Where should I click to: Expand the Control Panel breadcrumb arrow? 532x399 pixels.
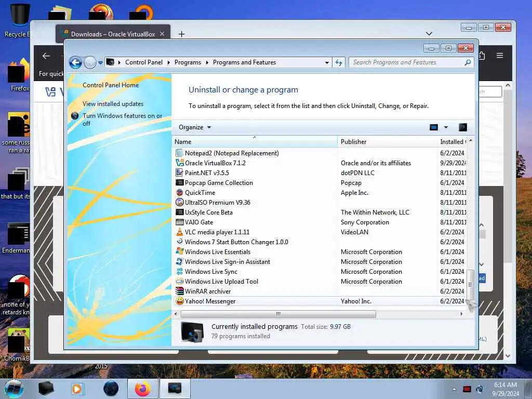[169, 62]
